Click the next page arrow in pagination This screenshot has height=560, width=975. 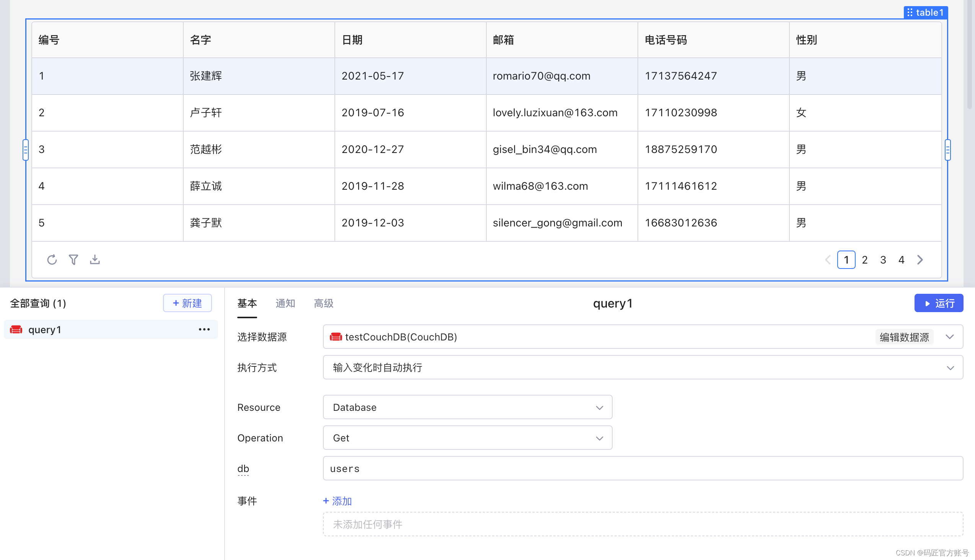tap(920, 260)
